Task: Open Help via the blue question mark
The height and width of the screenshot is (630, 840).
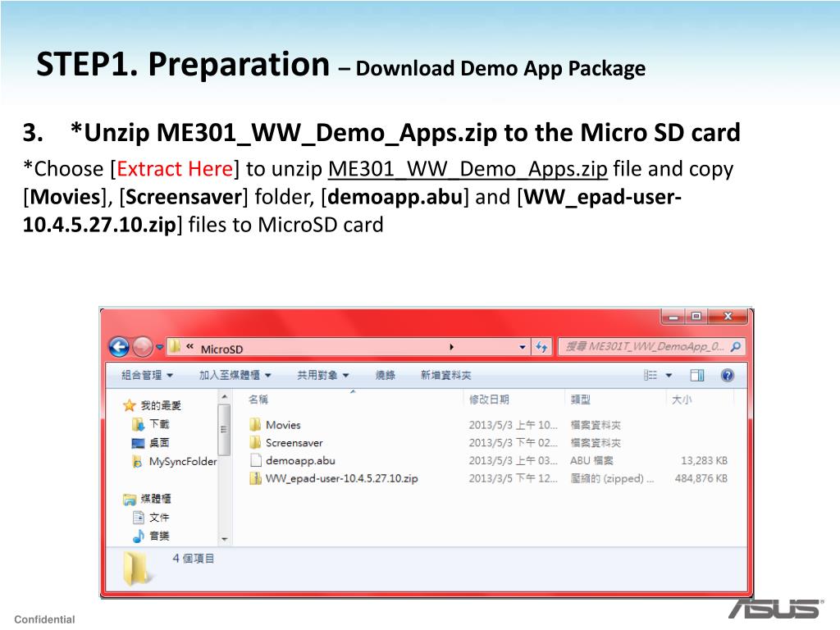Action: click(728, 375)
